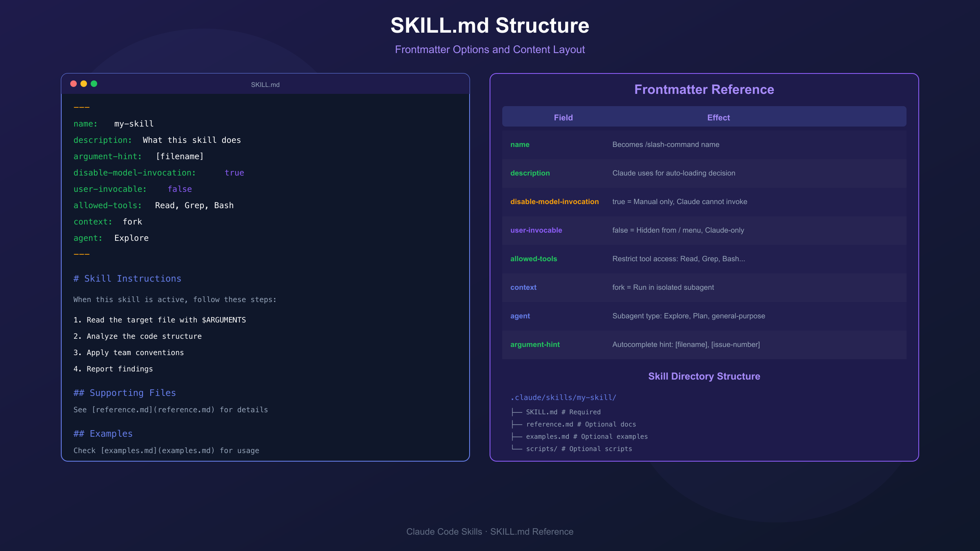Screen dimensions: 980x551
Task: Select the allowed-tools row in the table
Action: [534, 259]
